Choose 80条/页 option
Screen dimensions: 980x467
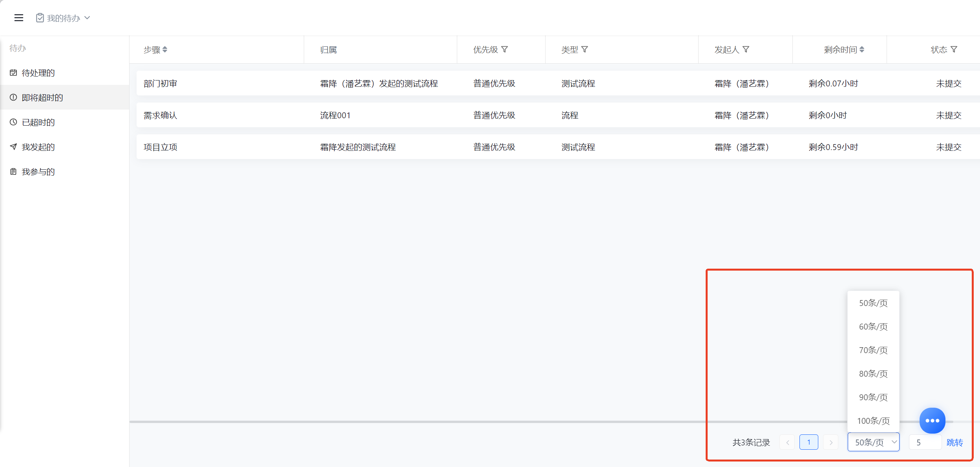[873, 374]
